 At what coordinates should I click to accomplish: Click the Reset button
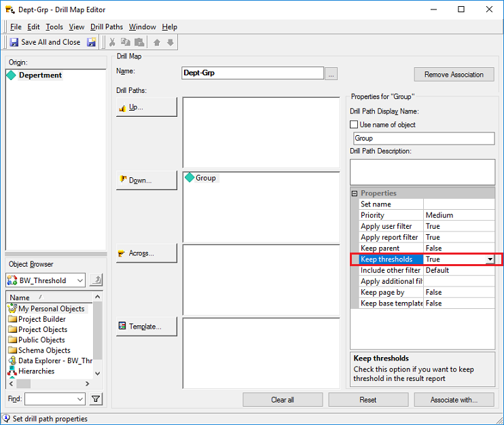tap(368, 400)
